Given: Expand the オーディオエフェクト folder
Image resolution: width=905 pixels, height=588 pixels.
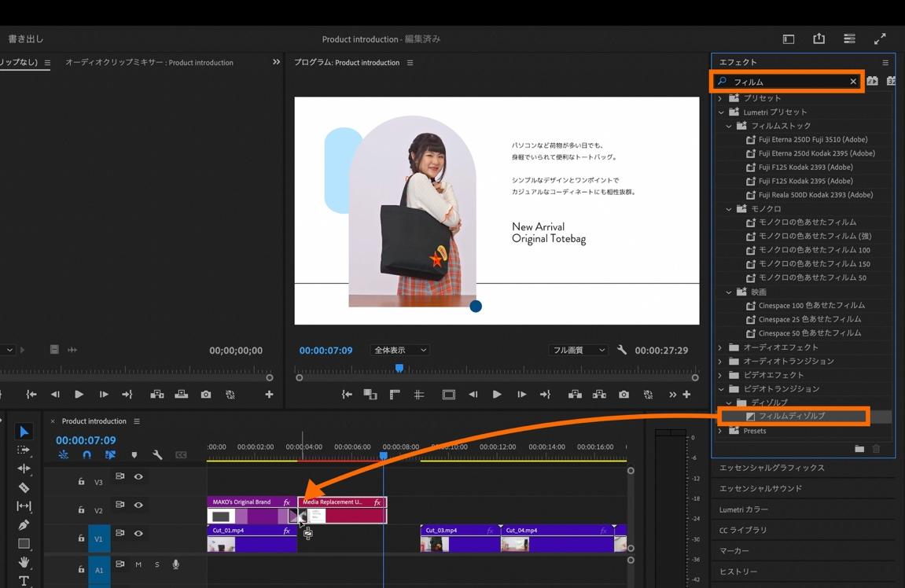Looking at the screenshot, I should (720, 347).
